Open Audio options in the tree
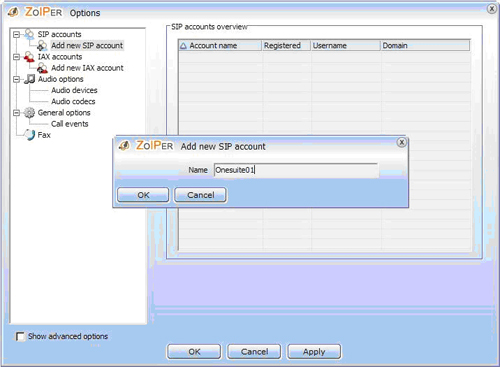The image size is (500, 367). (60, 79)
